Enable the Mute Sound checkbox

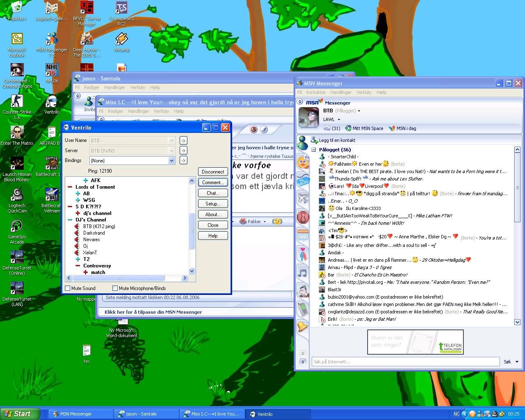point(68,288)
